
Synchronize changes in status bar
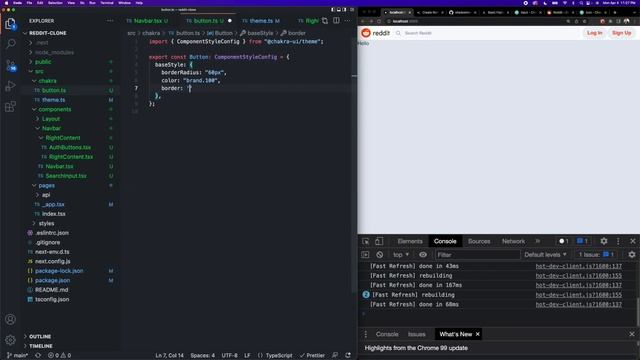click(x=38, y=356)
